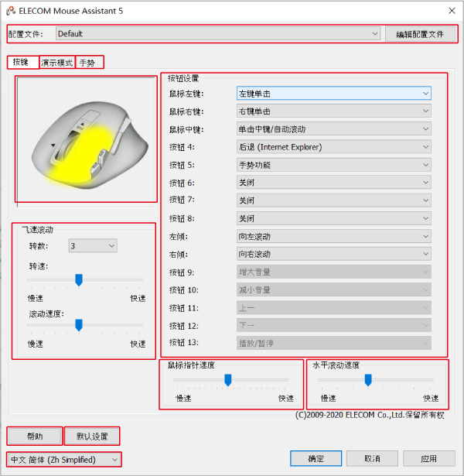Open the 左倾 dropdown showing 向左滚动
Viewport: 464px width, 476px height.
click(x=333, y=236)
